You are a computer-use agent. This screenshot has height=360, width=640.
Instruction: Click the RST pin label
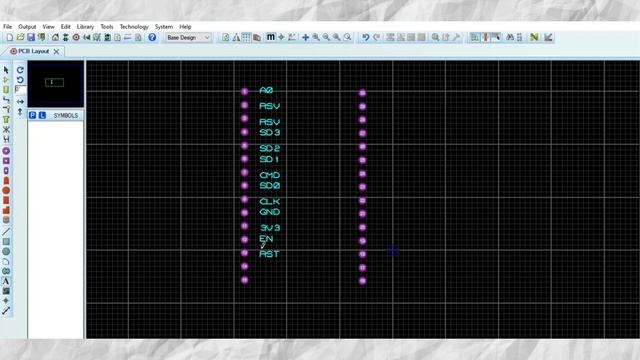coord(269,254)
